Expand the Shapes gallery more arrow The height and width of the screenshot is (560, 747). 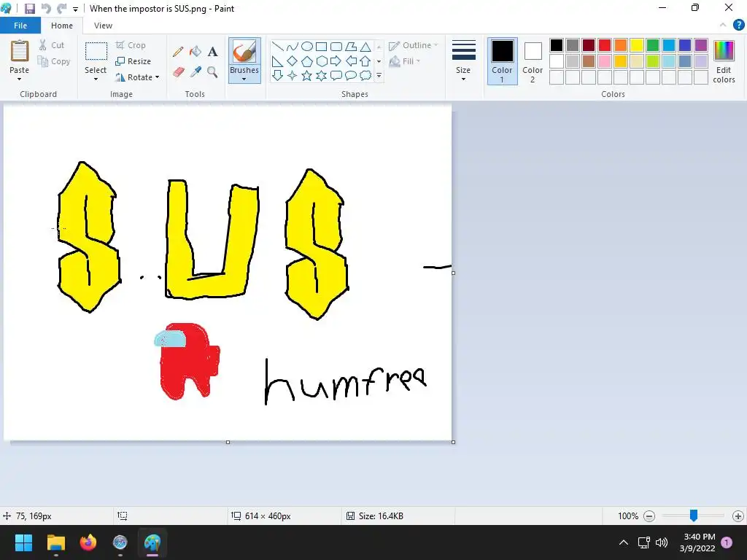click(379, 75)
